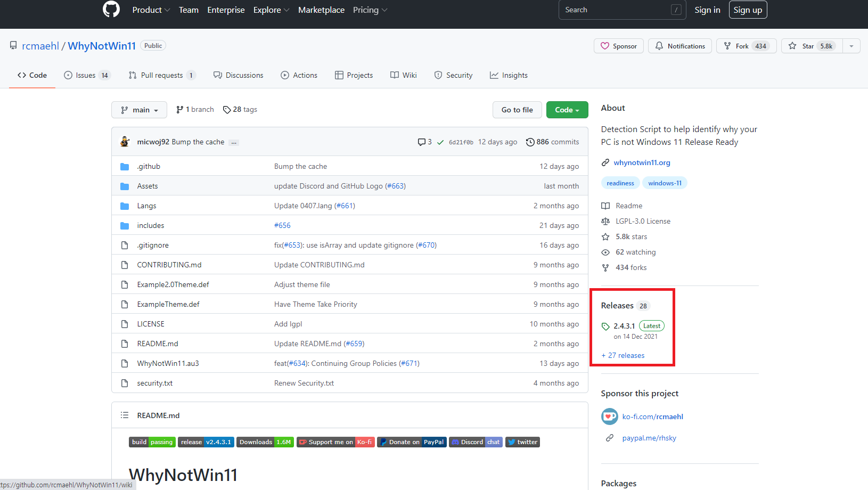This screenshot has width=868, height=490.
Task: Open the .github folder
Action: [149, 166]
